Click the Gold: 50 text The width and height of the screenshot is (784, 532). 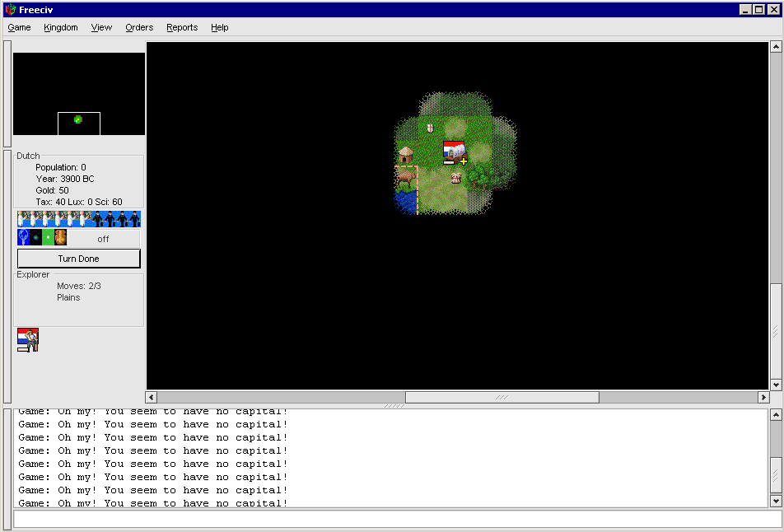pos(52,190)
